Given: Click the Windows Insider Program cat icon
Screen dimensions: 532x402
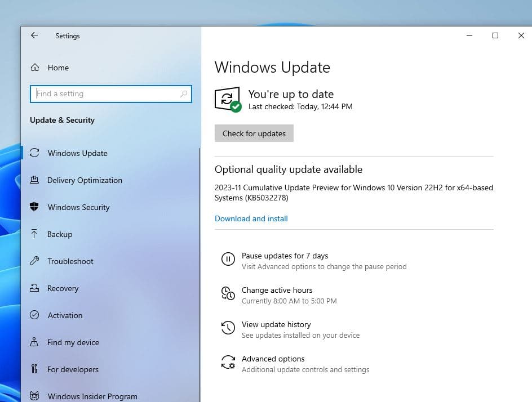Looking at the screenshot, I should pos(34,396).
